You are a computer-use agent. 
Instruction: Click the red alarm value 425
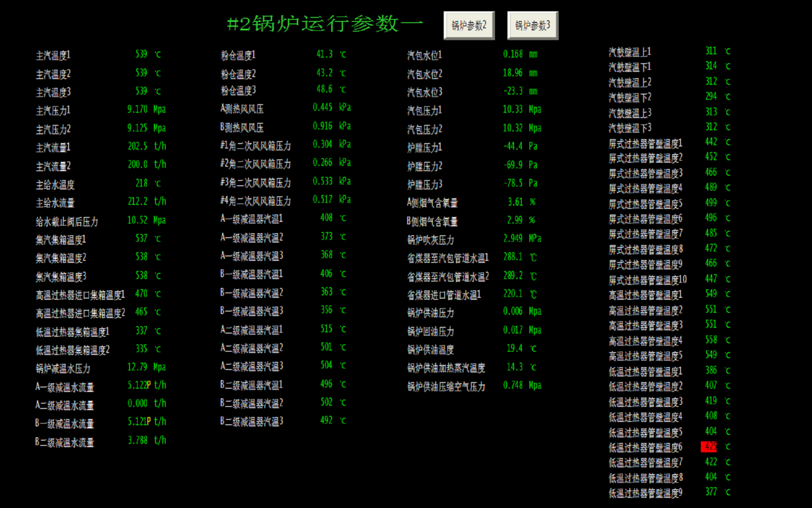pos(709,446)
